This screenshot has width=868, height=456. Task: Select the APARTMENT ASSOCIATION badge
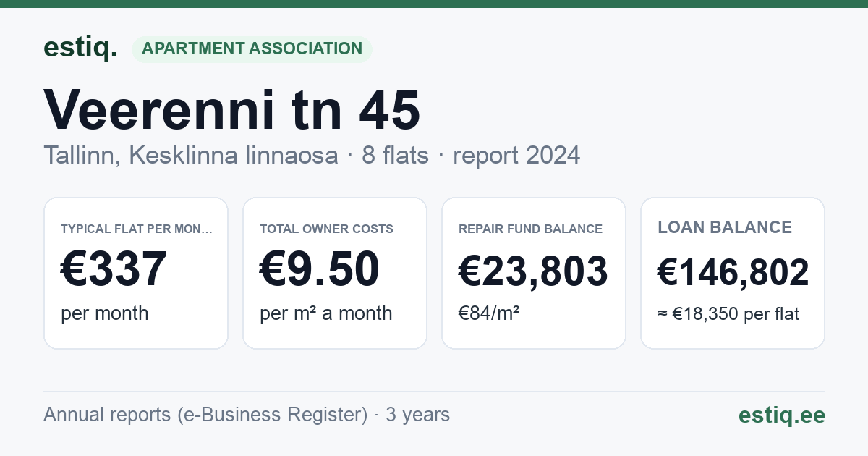pyautogui.click(x=252, y=49)
